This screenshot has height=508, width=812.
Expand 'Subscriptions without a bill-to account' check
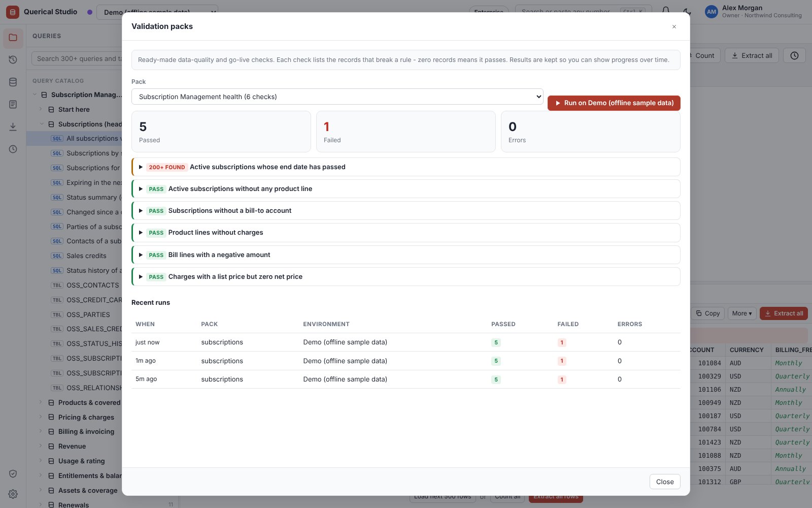[x=406, y=211]
